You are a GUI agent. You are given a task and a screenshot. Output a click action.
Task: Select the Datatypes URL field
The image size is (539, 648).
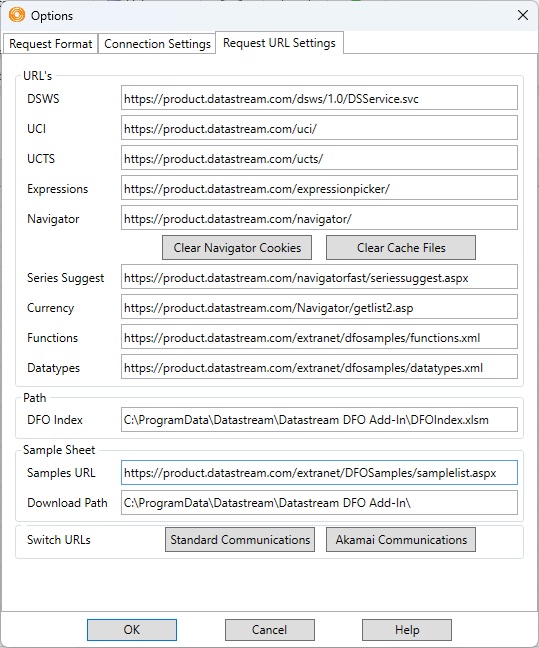click(x=319, y=367)
